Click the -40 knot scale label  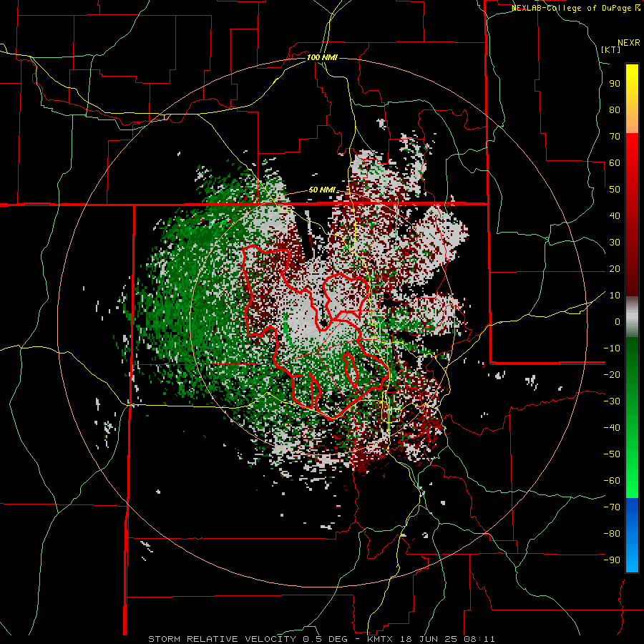click(x=612, y=428)
